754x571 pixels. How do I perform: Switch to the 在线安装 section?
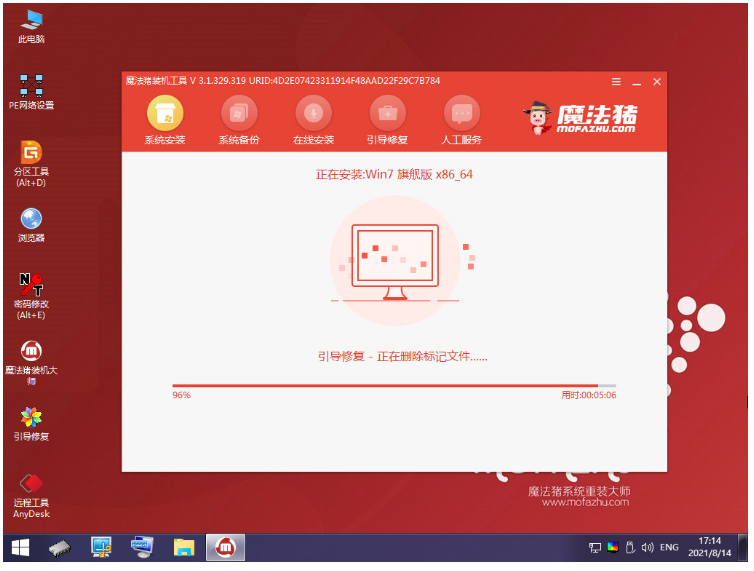coord(313,112)
